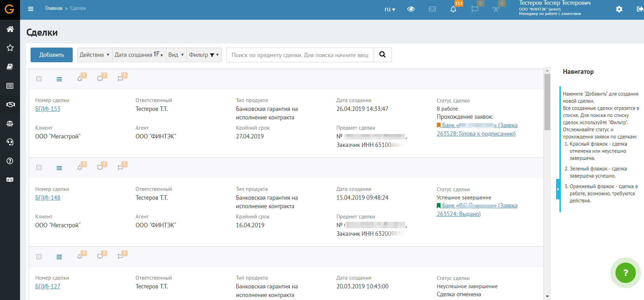Viewport: 644px width, 300px height.
Task: Click the Добавить button
Action: [52, 55]
